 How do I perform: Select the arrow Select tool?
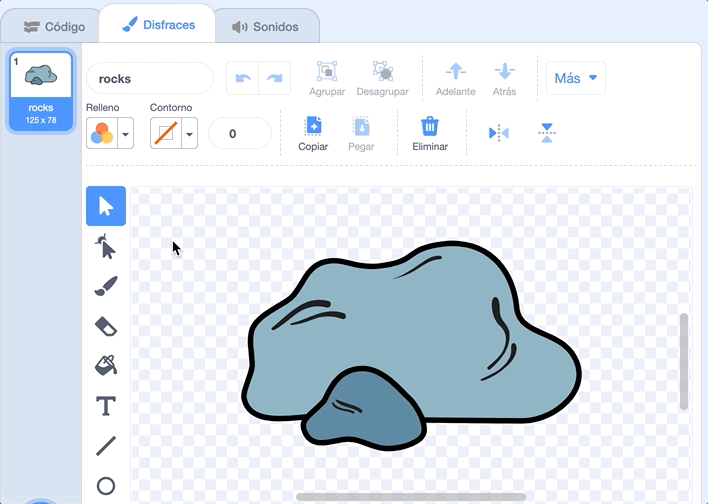coord(106,206)
